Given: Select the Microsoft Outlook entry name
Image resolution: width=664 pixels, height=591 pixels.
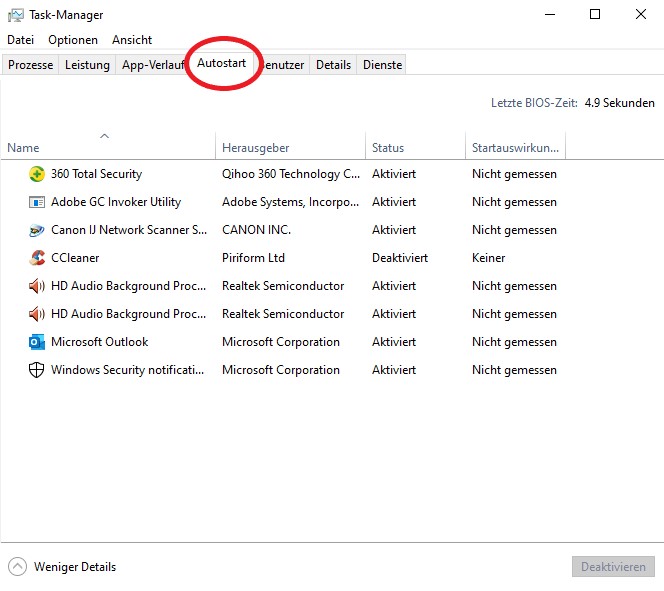Looking at the screenshot, I should click(100, 342).
